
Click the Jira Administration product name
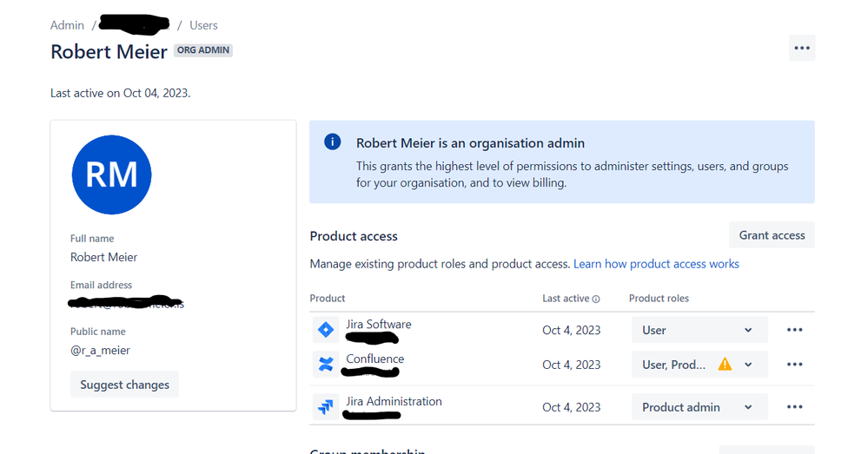[394, 401]
